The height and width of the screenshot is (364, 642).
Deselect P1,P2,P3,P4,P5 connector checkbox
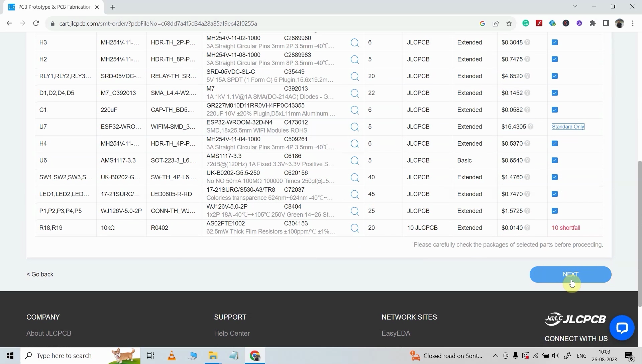555,211
